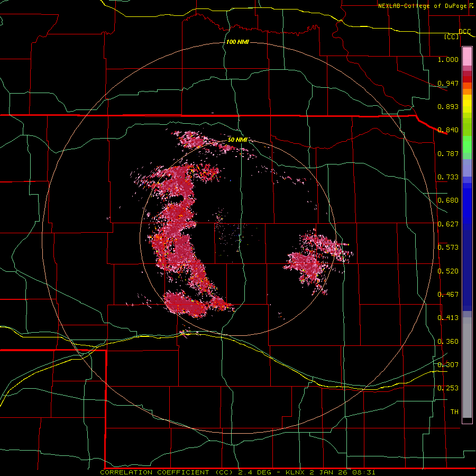Click the [CC] label above the legend
Screen dimensions: 476x476
[x=452, y=36]
